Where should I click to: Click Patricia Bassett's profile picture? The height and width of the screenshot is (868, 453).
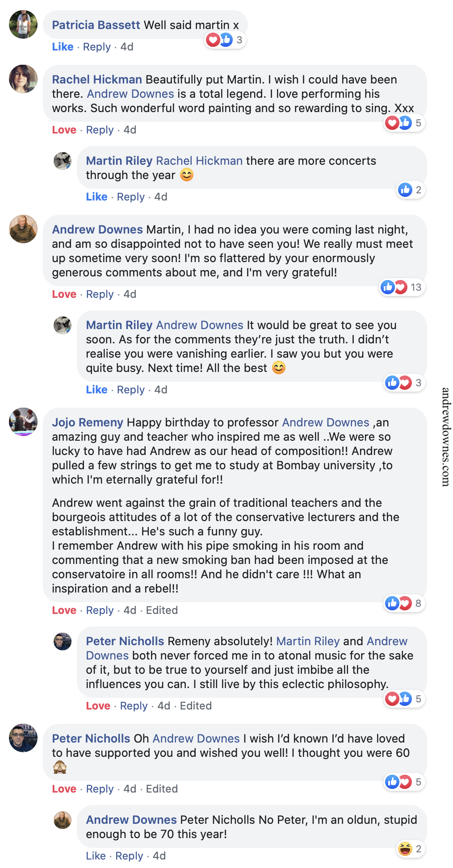pos(23,25)
